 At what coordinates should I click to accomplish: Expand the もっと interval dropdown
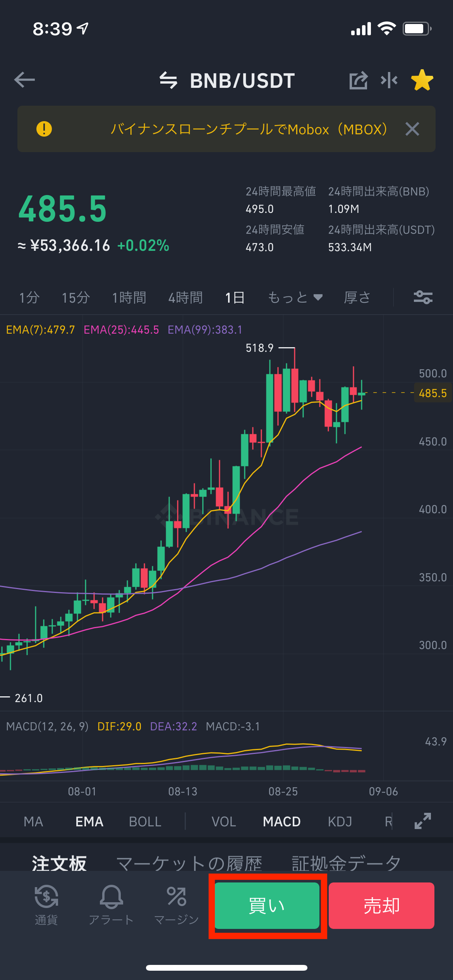point(295,298)
